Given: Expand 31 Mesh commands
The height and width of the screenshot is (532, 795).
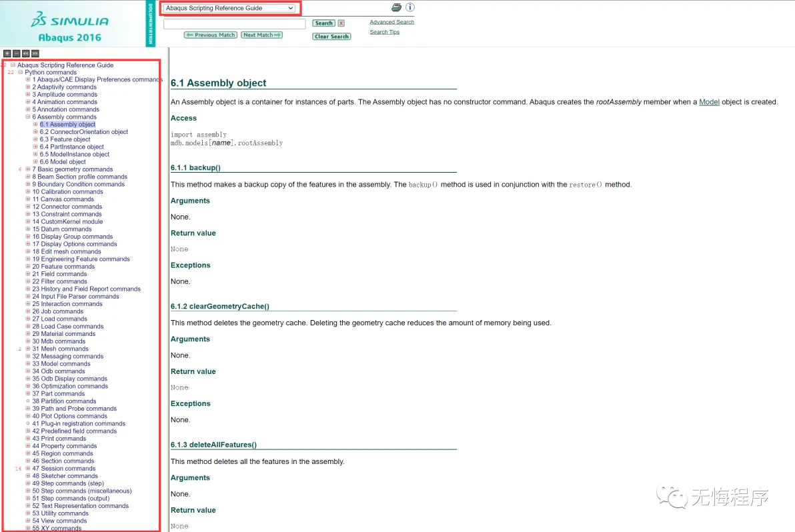Looking at the screenshot, I should pos(28,349).
